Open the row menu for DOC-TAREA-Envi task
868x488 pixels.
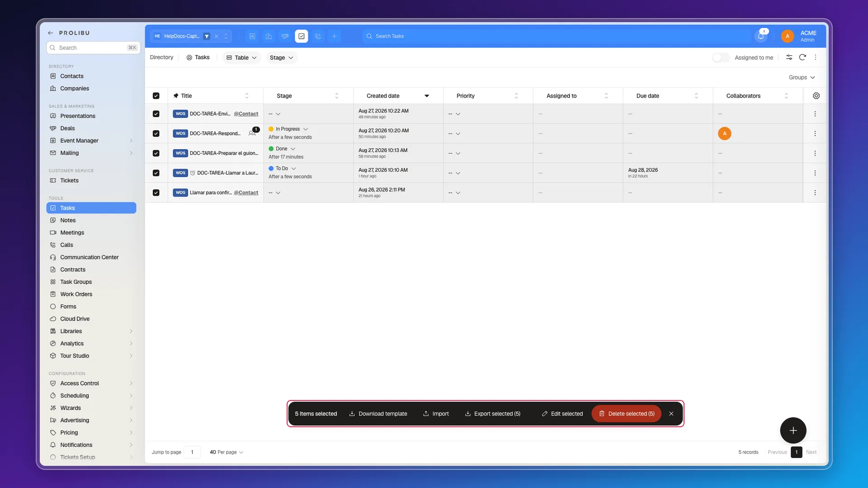pos(815,114)
